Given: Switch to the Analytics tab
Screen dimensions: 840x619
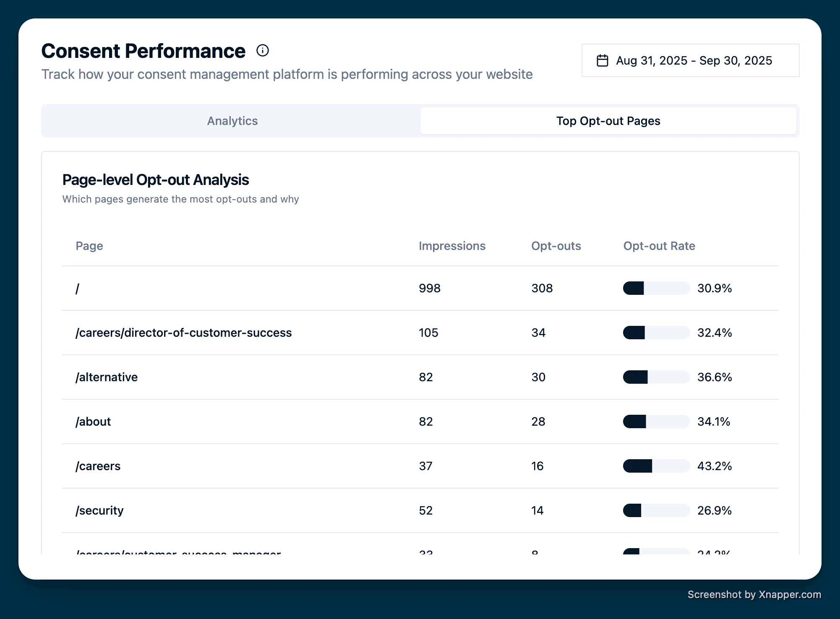Looking at the screenshot, I should pos(232,121).
